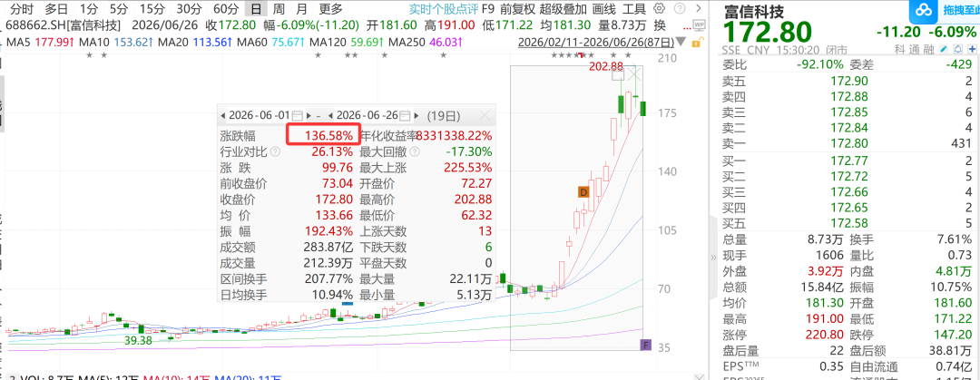Step start date forward one day
Image resolution: width=980 pixels, height=380 pixels.
[x=309, y=115]
